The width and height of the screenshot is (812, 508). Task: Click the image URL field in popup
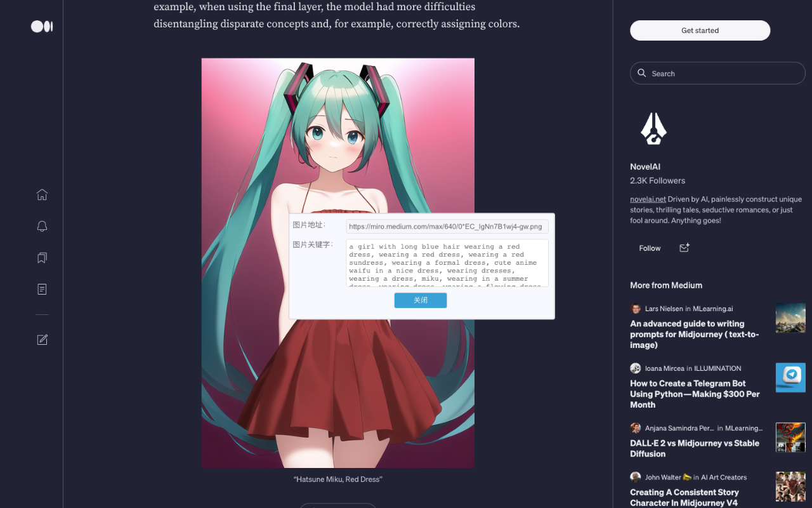click(x=447, y=226)
